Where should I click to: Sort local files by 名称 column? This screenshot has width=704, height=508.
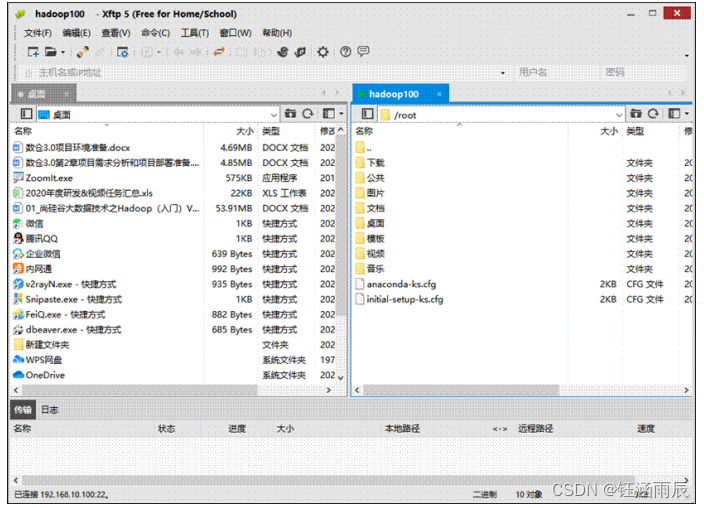point(107,131)
